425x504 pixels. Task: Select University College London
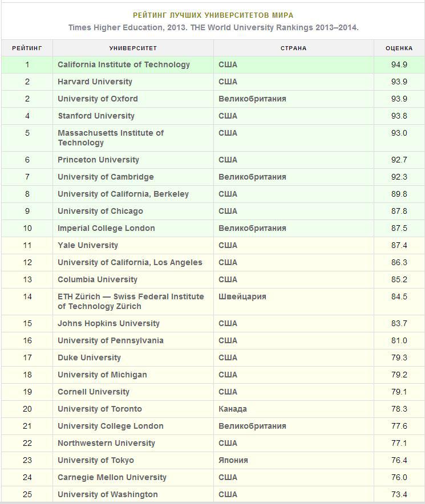(x=110, y=426)
